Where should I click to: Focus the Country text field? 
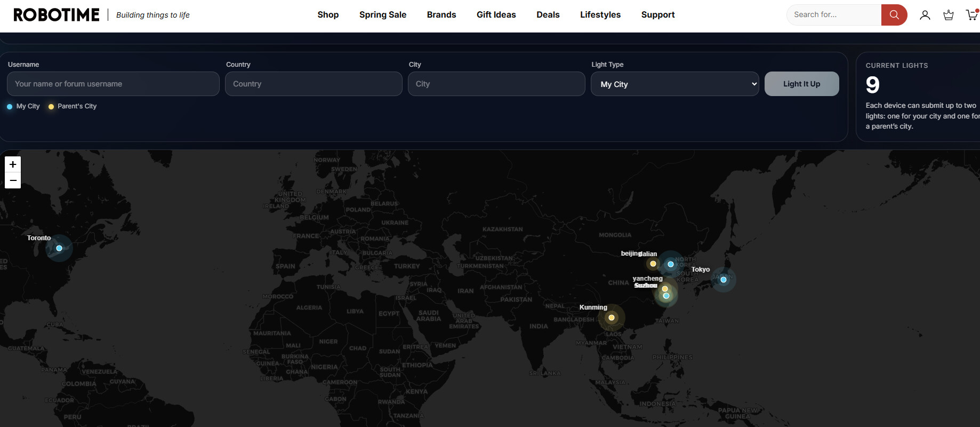[x=314, y=84]
